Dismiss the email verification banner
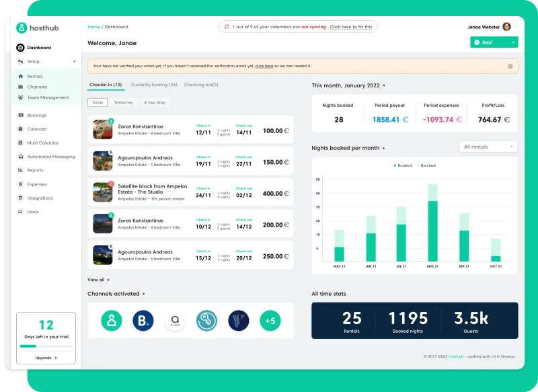Screen dimensions: 538x392 point(510,66)
